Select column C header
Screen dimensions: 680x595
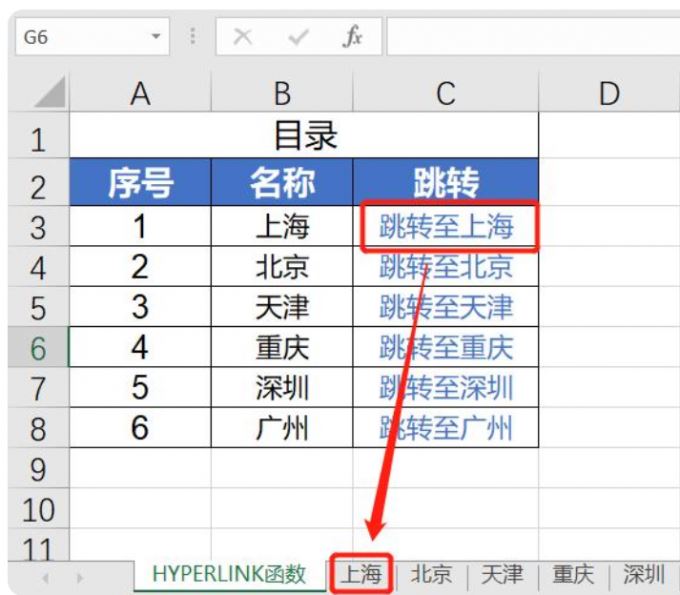coord(446,93)
